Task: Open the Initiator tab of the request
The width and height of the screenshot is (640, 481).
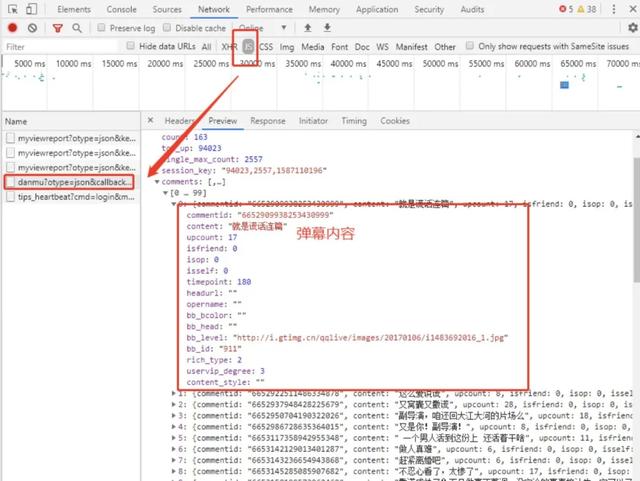Action: pos(313,121)
